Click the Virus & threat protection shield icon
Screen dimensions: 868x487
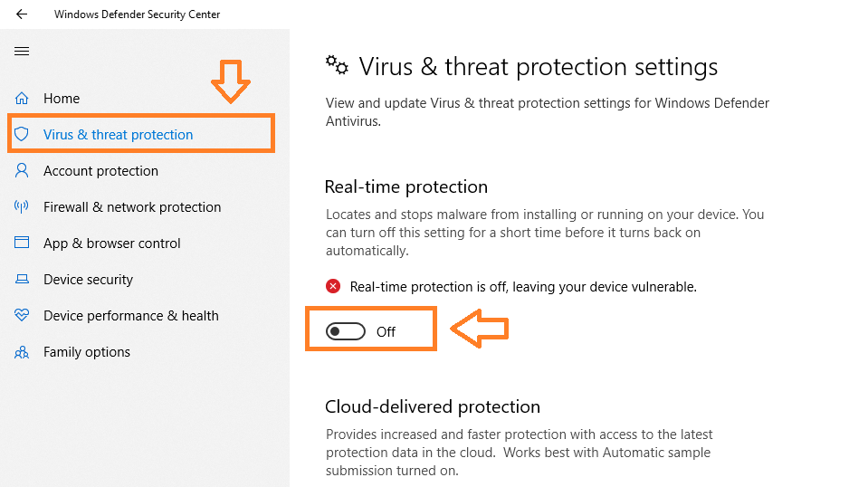(x=22, y=135)
